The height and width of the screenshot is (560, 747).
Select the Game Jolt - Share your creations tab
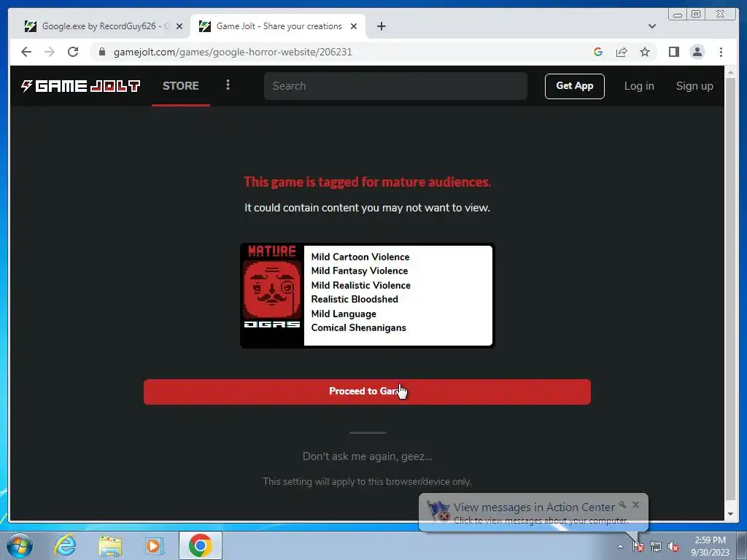(279, 26)
